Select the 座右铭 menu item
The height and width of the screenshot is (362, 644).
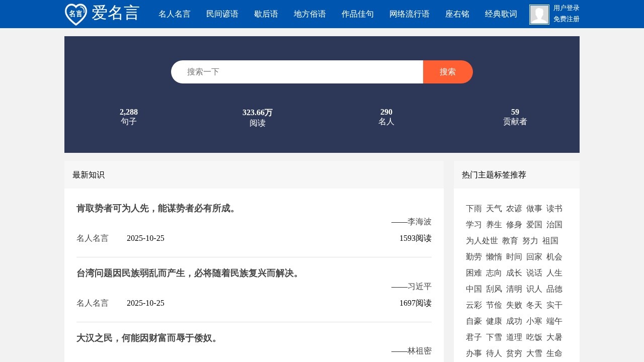point(457,14)
